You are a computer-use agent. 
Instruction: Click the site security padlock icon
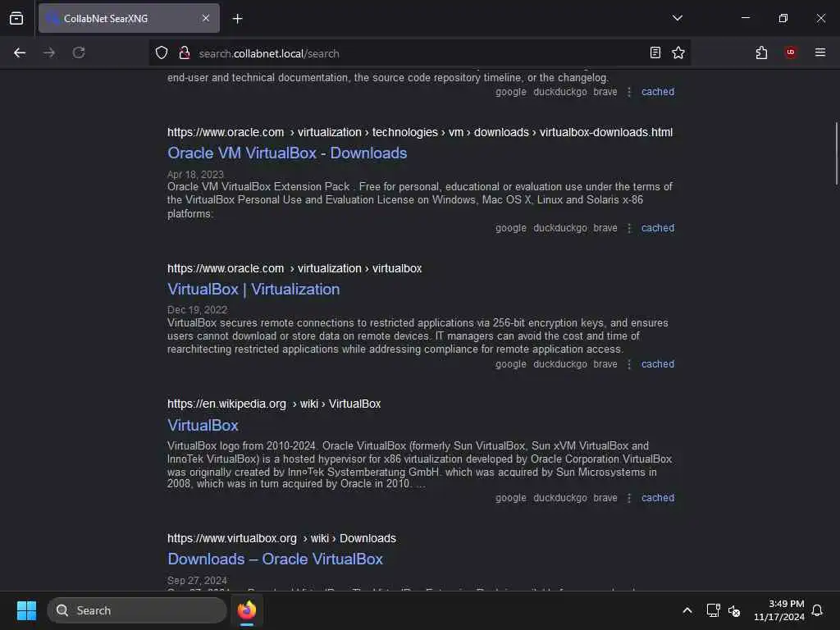[185, 52]
